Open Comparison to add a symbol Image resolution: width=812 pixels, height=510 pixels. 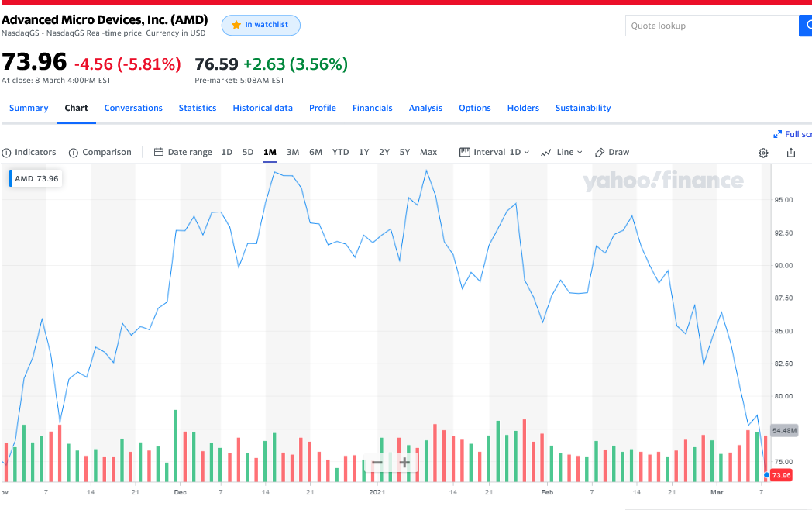pos(100,153)
